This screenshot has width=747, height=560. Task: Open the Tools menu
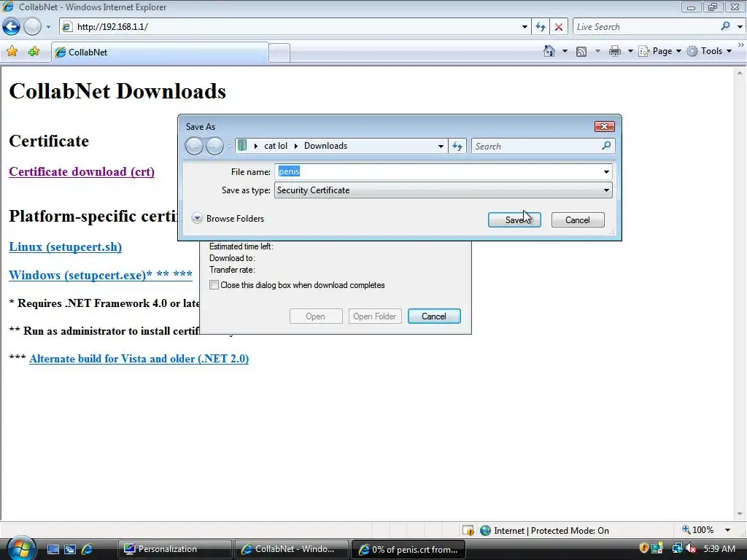709,51
